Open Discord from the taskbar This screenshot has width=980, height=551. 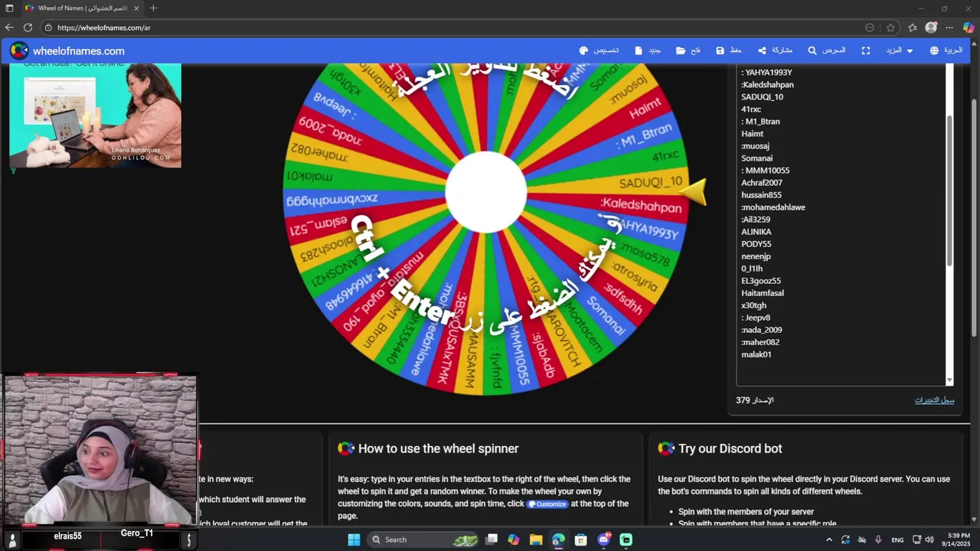click(603, 540)
